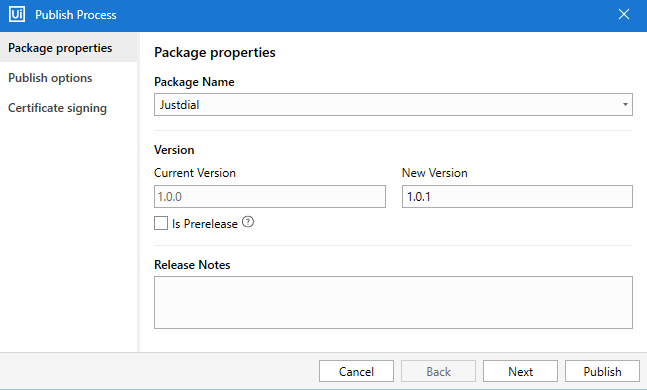Click the Current Version field showing 1.0.0
The height and width of the screenshot is (390, 647).
(x=270, y=196)
